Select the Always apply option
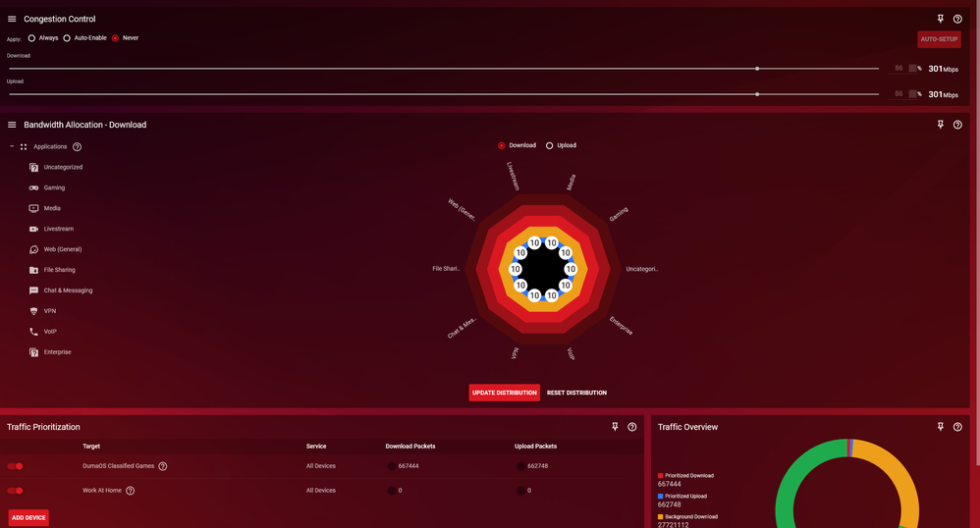 click(x=31, y=38)
